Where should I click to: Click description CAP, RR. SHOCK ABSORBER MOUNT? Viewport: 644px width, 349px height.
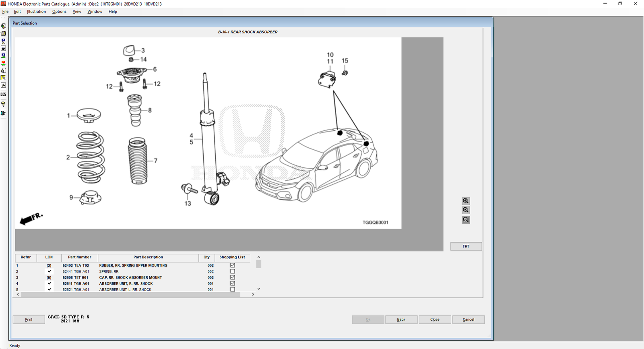[130, 278]
